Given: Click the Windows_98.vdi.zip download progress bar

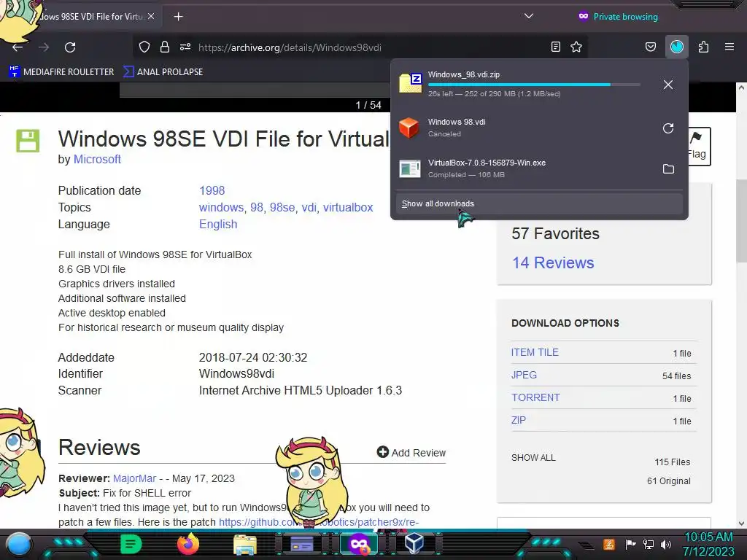Looking at the screenshot, I should coord(533,85).
